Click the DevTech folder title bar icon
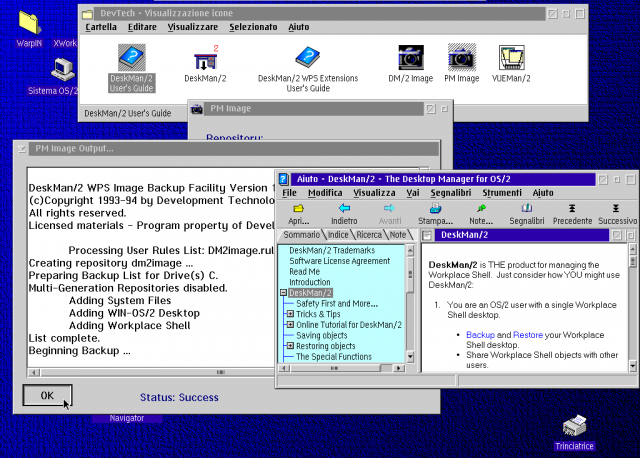This screenshot has height=458, width=640. pyautogui.click(x=87, y=14)
